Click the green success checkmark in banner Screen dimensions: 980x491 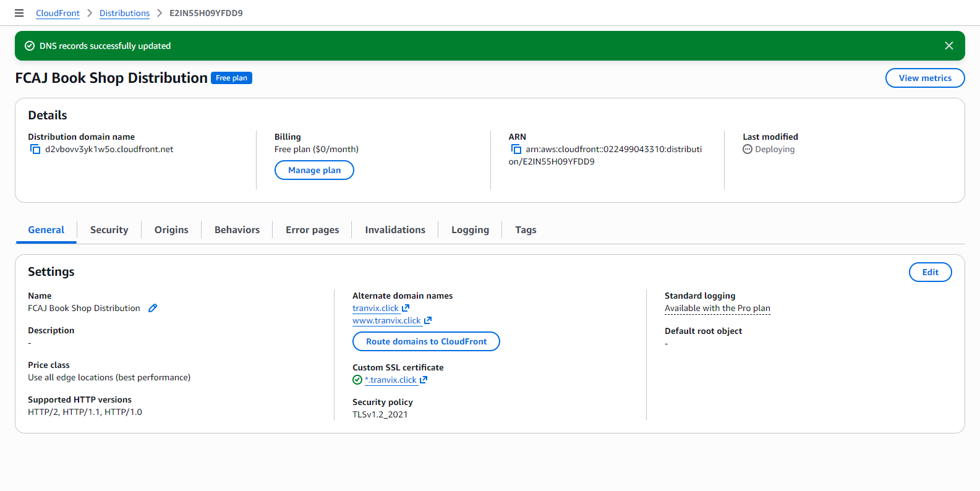(30, 46)
